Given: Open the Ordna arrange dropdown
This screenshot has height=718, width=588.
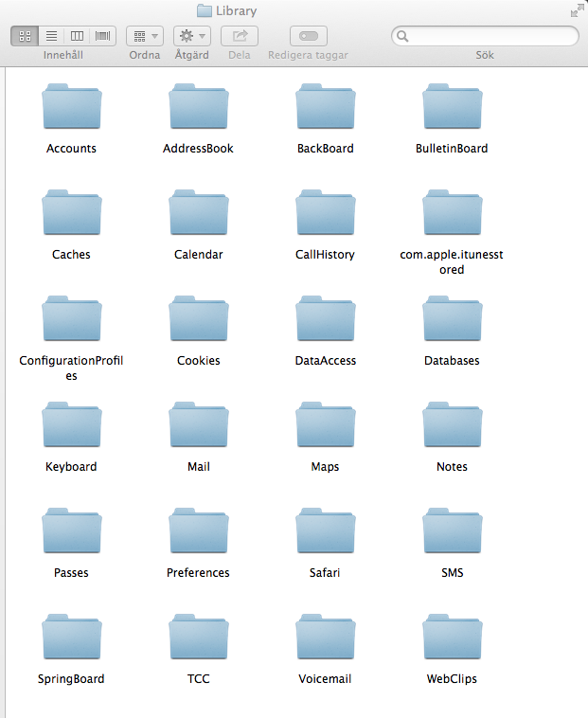Looking at the screenshot, I should (145, 36).
